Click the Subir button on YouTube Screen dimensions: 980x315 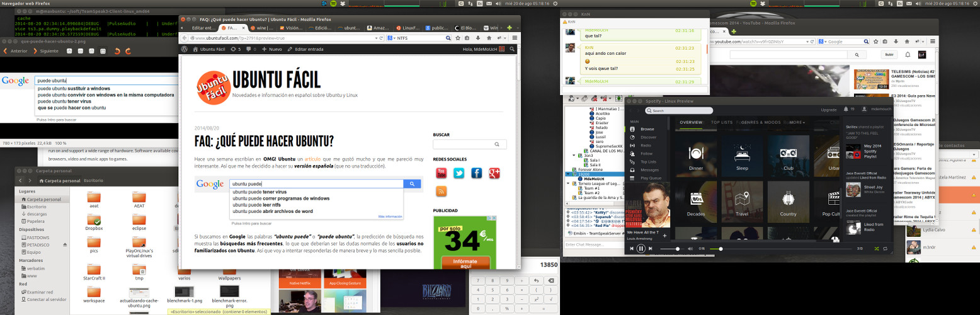click(889, 55)
